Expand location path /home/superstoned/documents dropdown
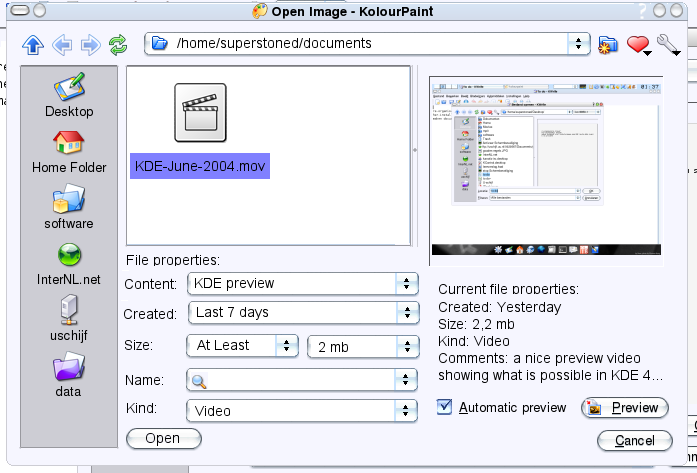 578,44
